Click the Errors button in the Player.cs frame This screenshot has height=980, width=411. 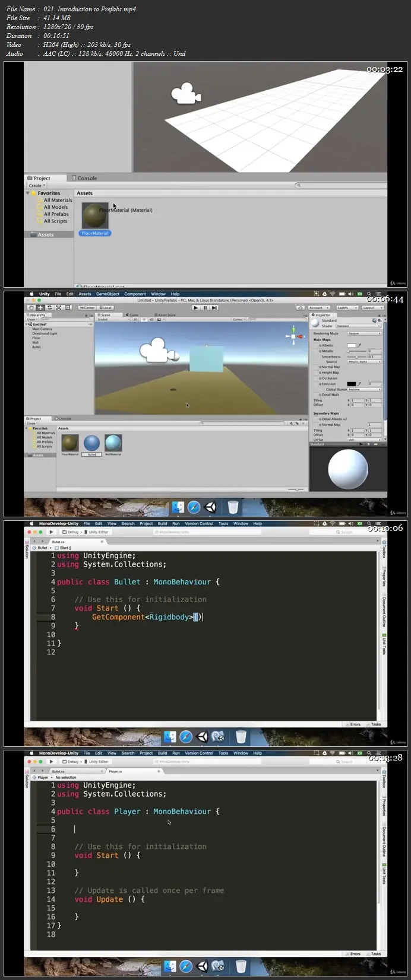point(353,954)
